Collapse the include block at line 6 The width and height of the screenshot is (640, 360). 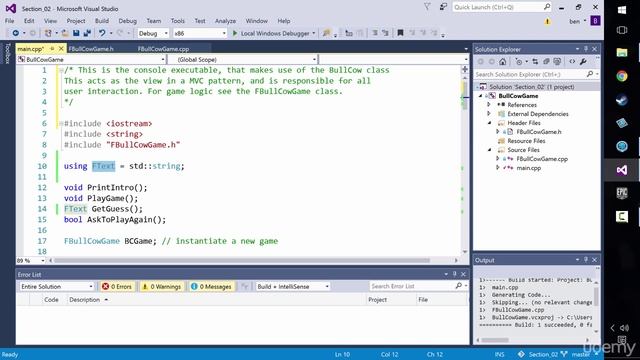[x=61, y=123]
